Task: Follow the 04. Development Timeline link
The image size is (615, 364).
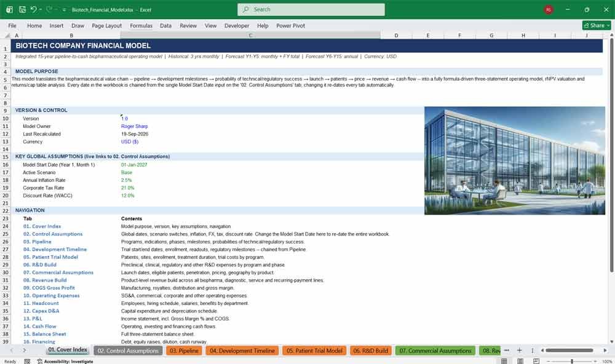Action: point(55,249)
